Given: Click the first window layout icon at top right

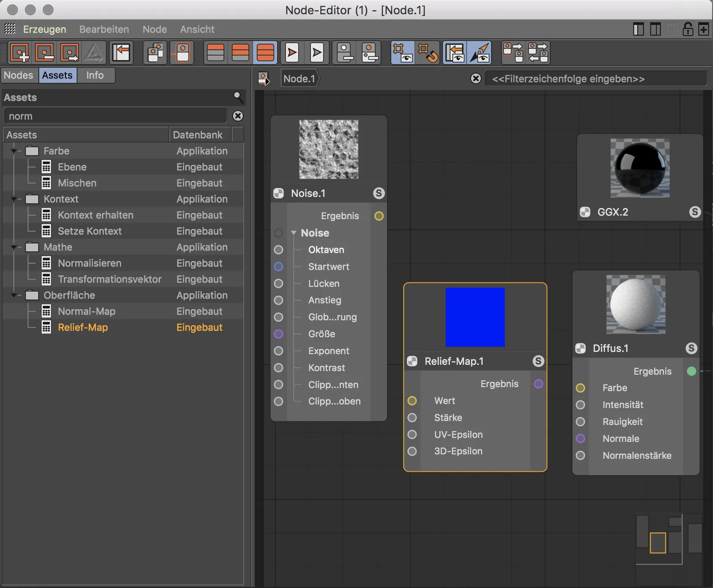Looking at the screenshot, I should [639, 29].
